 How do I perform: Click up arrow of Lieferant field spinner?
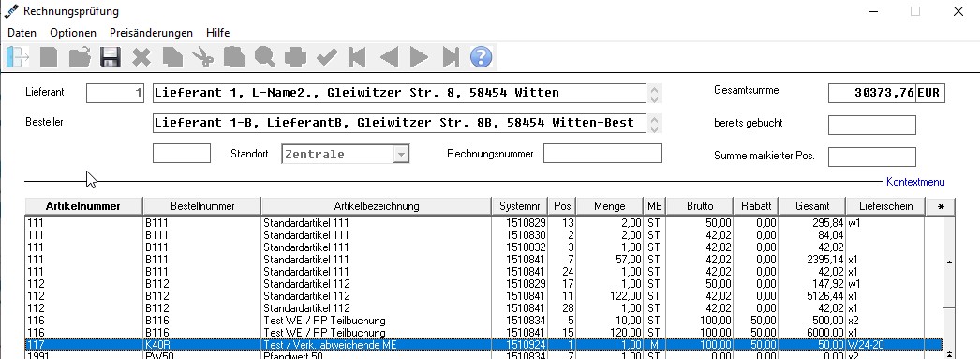[x=654, y=89]
